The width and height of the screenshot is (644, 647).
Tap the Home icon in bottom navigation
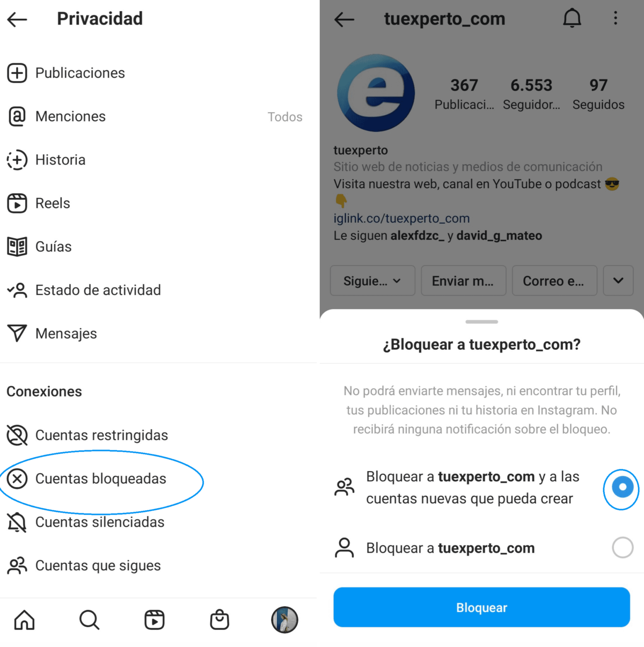click(24, 620)
